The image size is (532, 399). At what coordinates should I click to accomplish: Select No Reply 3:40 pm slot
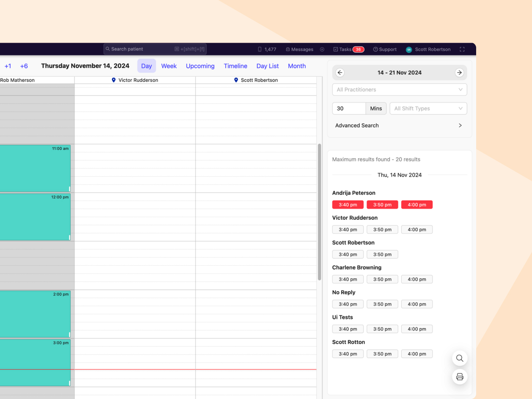(348, 304)
